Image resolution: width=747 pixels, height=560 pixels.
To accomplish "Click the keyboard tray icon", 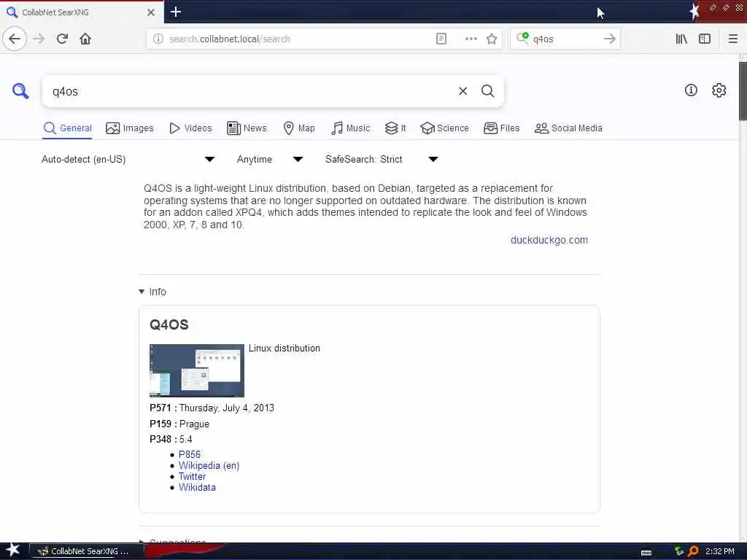I will (646, 552).
